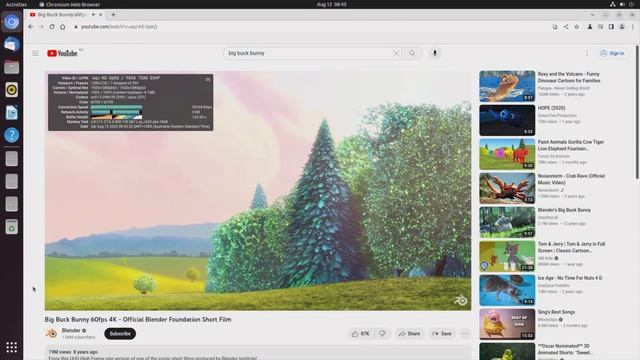Open Files from the dock
640x360 pixels.
pos(11,67)
